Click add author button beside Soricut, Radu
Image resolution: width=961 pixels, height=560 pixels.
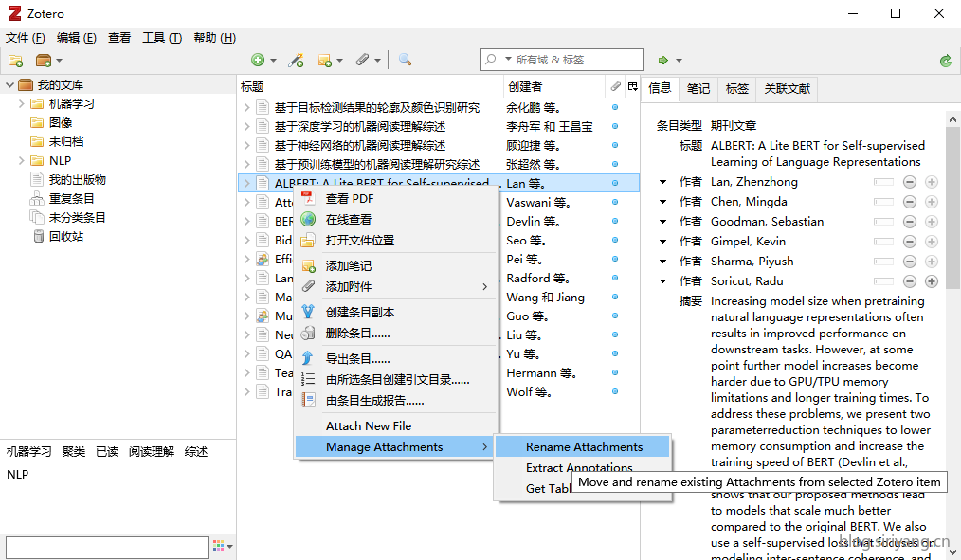point(931,281)
